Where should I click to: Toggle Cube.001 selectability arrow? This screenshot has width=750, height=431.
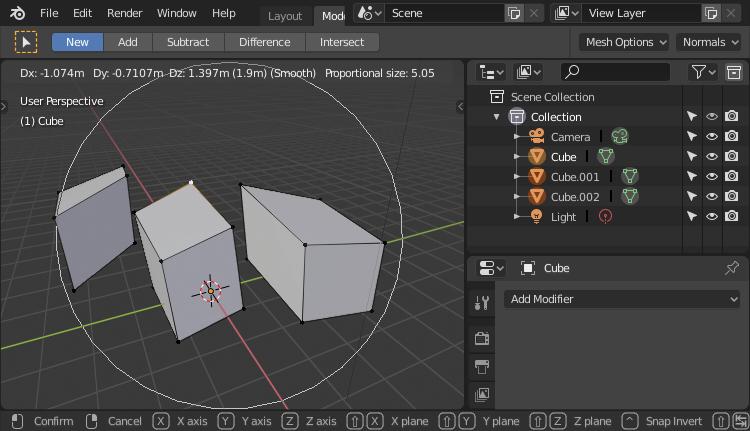click(x=692, y=177)
